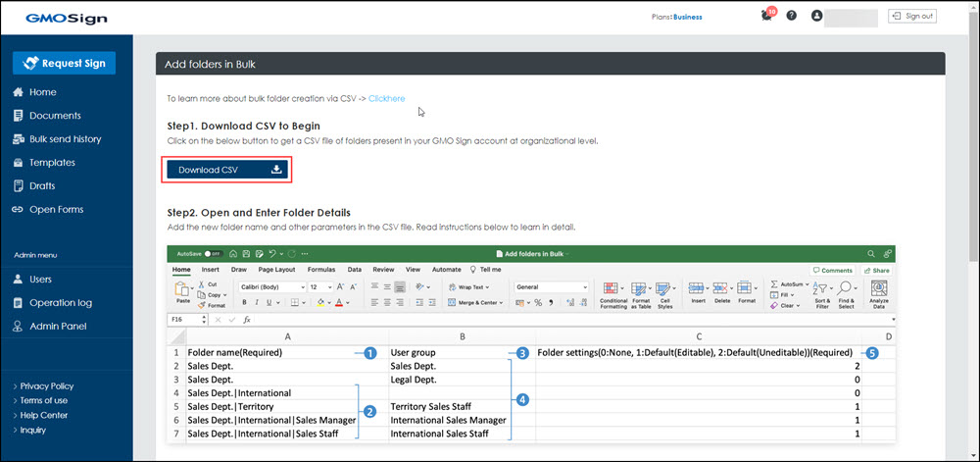Select the View ribbon tab
The width and height of the screenshot is (980, 462).
(414, 270)
